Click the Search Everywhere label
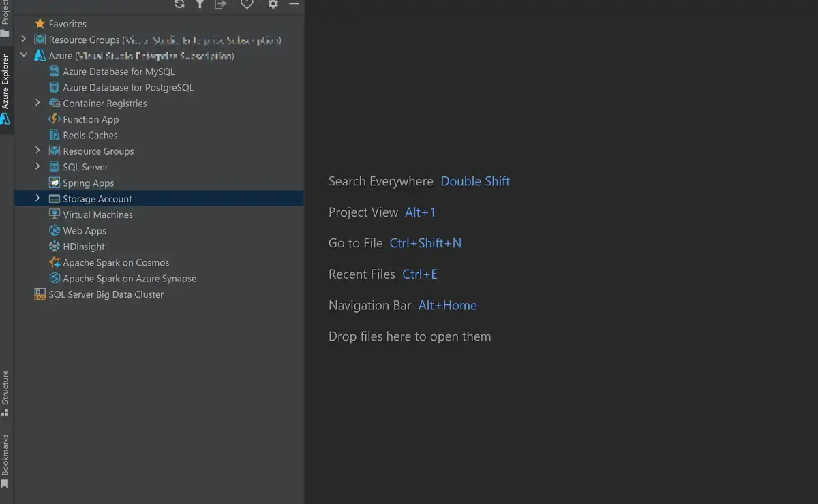The image size is (818, 504). [x=381, y=181]
